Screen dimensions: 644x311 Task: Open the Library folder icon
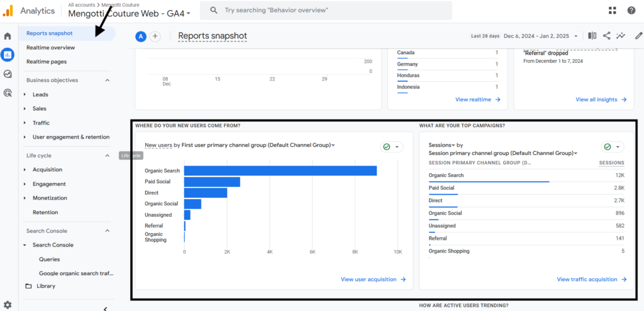(28, 286)
